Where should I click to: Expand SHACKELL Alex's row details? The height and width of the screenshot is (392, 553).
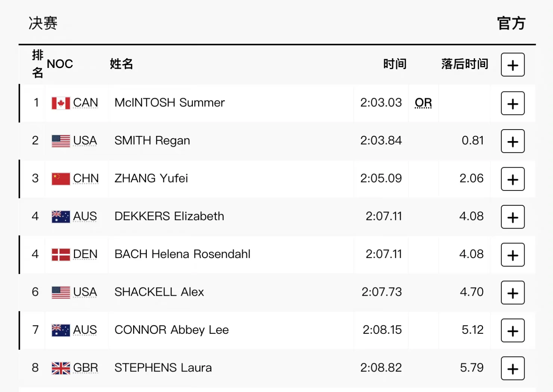(513, 293)
